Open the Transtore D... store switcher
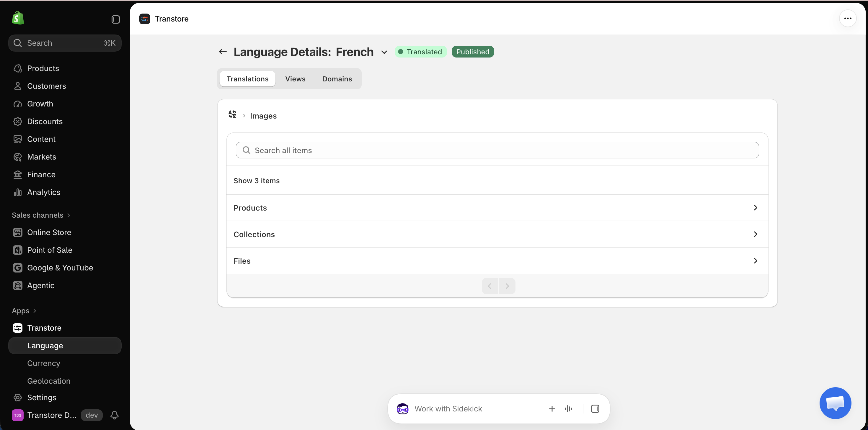868x430 pixels. click(x=44, y=415)
